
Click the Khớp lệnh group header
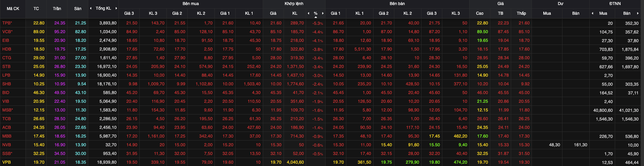(294, 4)
